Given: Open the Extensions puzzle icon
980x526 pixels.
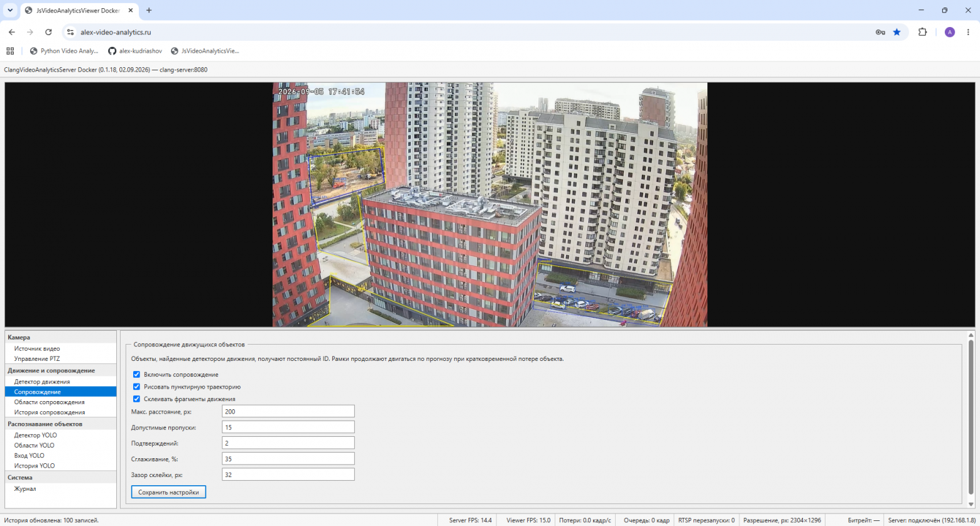Looking at the screenshot, I should [922, 32].
